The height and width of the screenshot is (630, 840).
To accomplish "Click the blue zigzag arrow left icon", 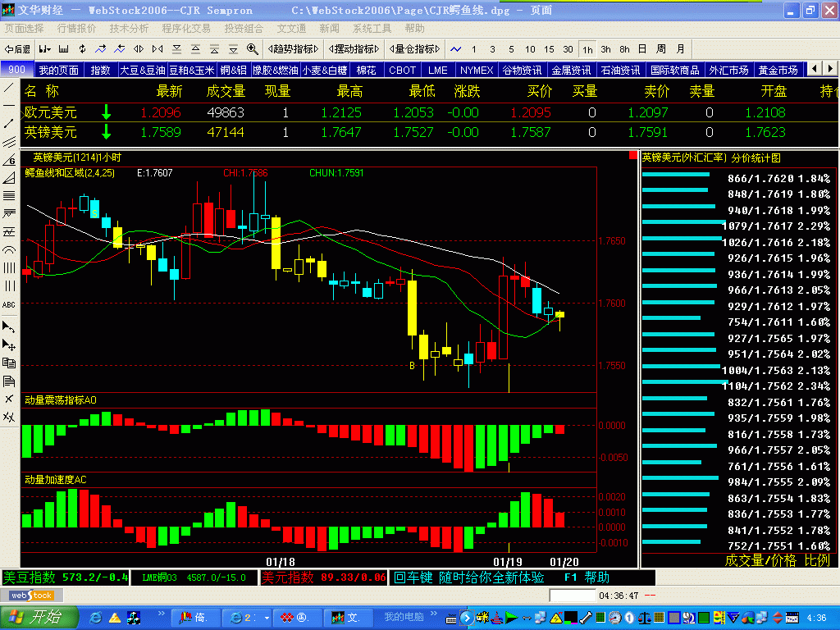I will pyautogui.click(x=120, y=49).
